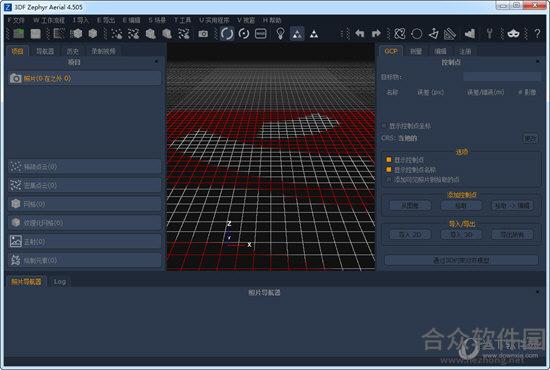This screenshot has height=370, width=550.
Task: Select the circle selection tool icon
Action: coord(416,34)
